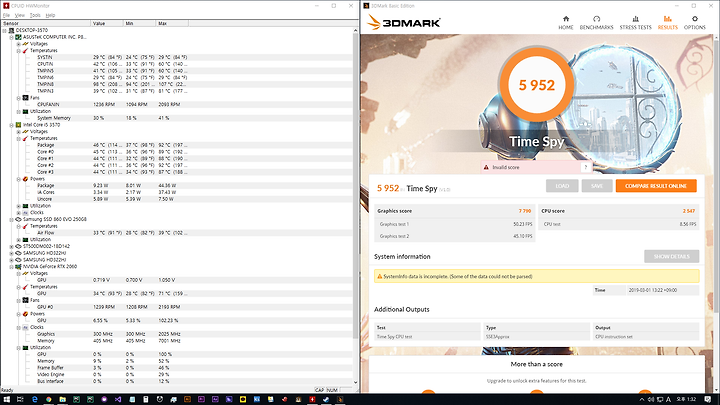This screenshot has width=720, height=405.
Task: Expand the ST500DM002-1BD142 drive node
Action: click(11, 246)
